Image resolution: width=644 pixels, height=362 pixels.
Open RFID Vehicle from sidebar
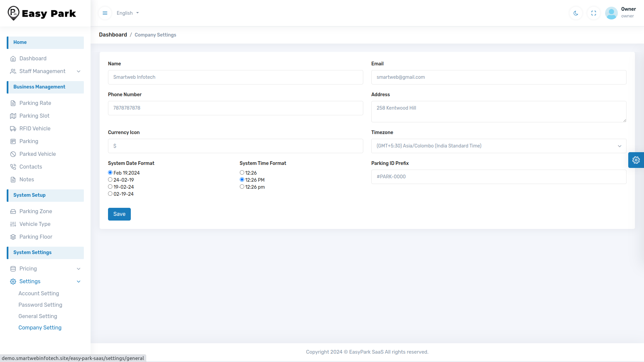point(35,129)
